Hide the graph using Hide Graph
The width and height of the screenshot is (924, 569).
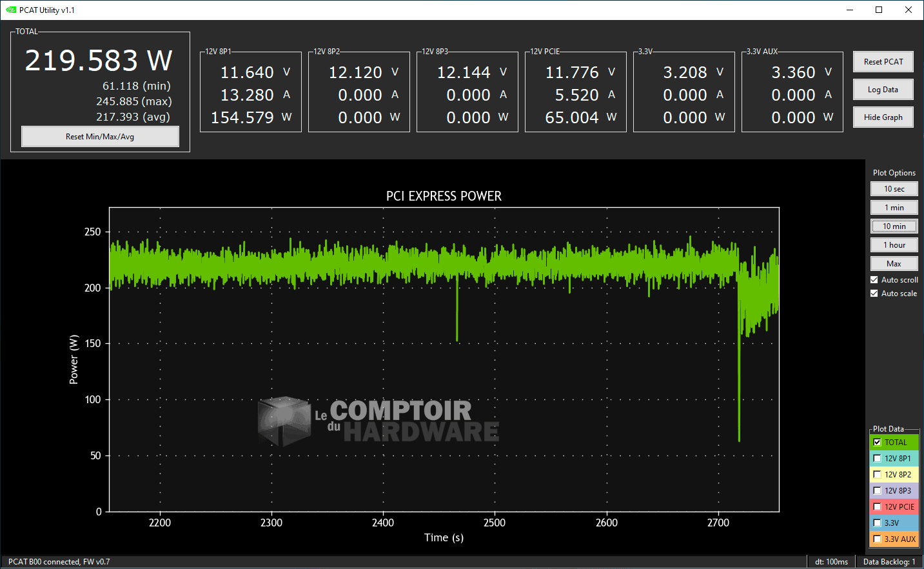point(883,117)
